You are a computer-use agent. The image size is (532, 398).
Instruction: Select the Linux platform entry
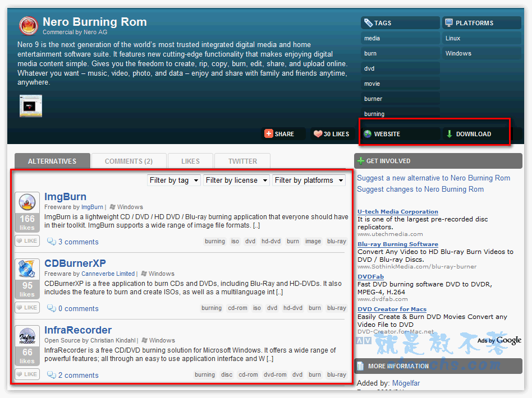click(x=453, y=38)
